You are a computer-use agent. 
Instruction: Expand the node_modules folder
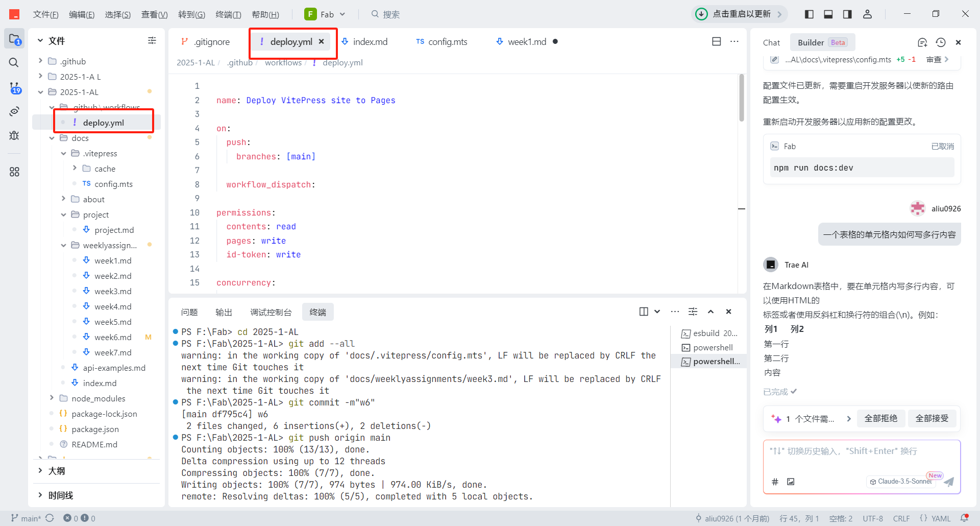[x=98, y=398]
